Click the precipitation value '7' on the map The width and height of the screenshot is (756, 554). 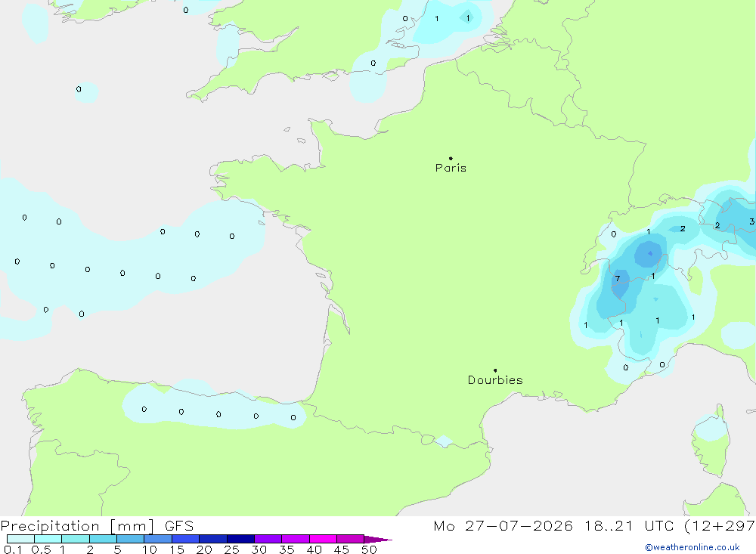617,279
